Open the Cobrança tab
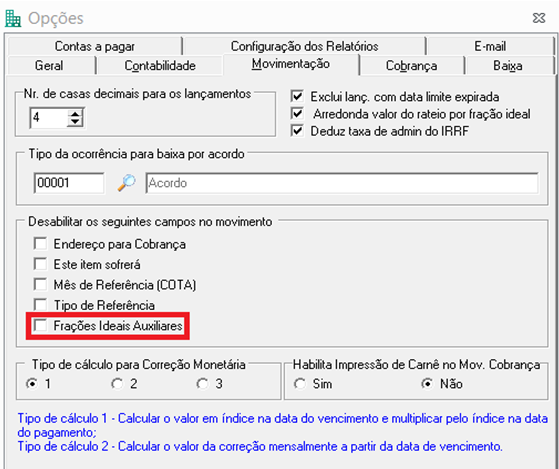The image size is (559, 469). point(411,66)
